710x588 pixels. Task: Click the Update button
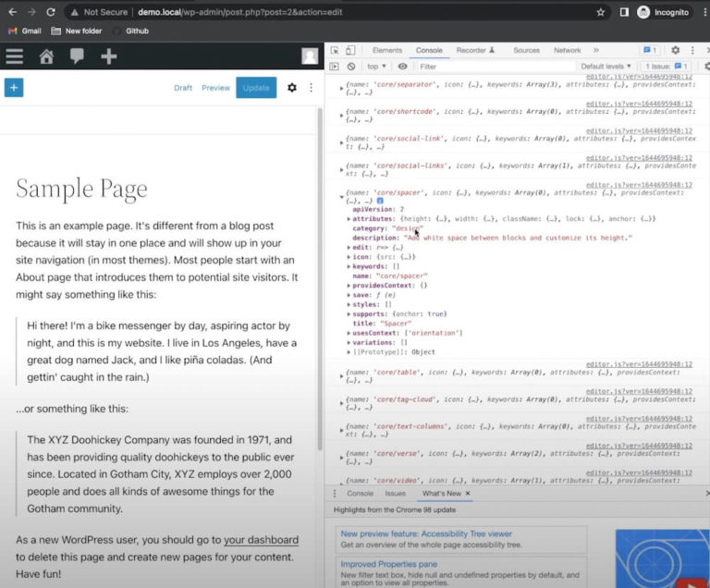coord(256,88)
